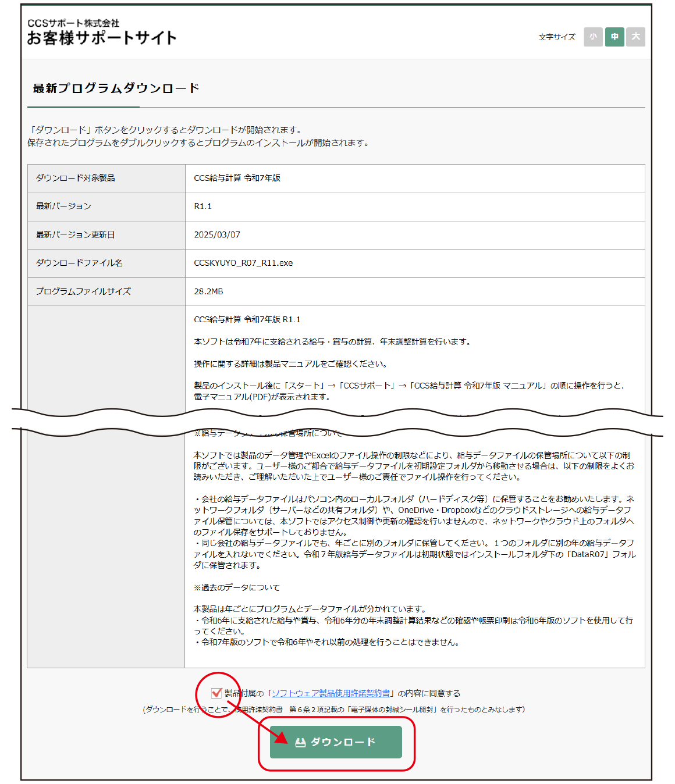Screen dimensions: 675x784
Task: Toggle the license agreement checkbox
Action: tap(216, 693)
